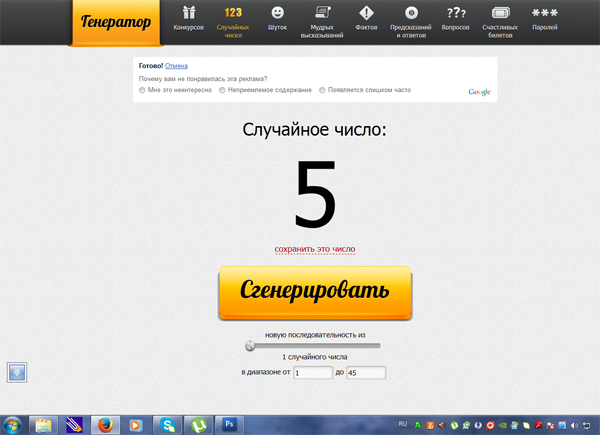Click the range 'от' field containing 1
This screenshot has width=600, height=435.
313,373
